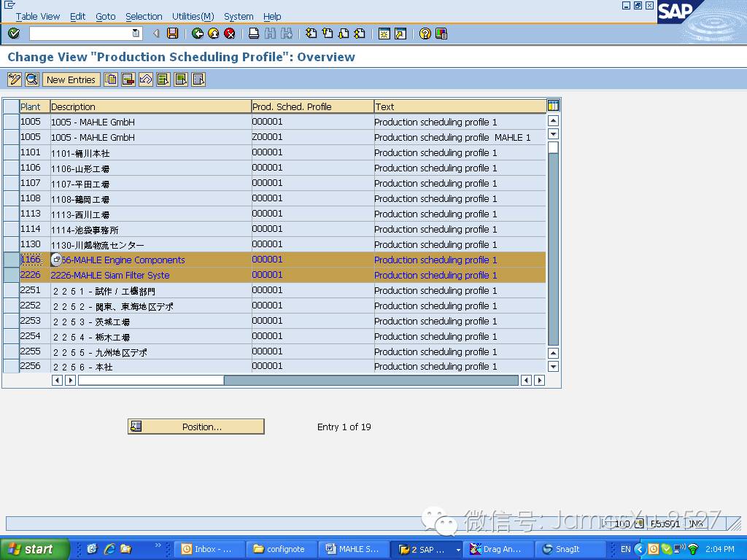The width and height of the screenshot is (747, 560).
Task: Toggle row selector for plant 1101
Action: (x=11, y=153)
